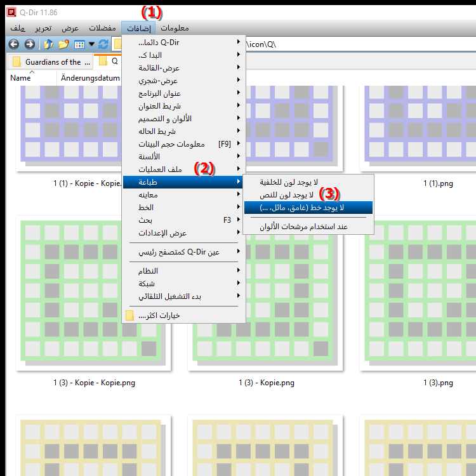The height and width of the screenshot is (476, 476).
Task: Toggle لا يوجد خط (غامق، مائل) option
Action: [308, 208]
